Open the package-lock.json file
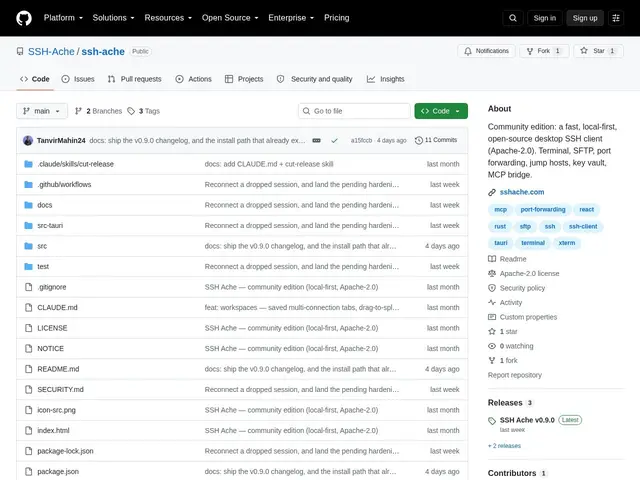This screenshot has width=640, height=480. 65,451
